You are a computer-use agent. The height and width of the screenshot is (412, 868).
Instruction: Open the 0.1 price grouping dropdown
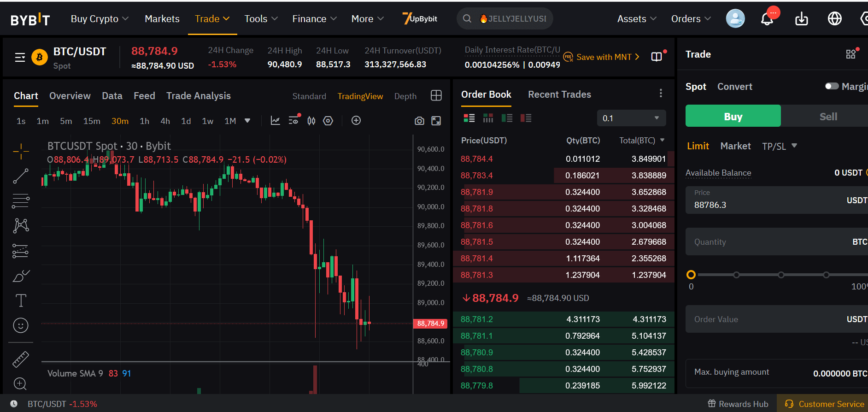point(631,118)
